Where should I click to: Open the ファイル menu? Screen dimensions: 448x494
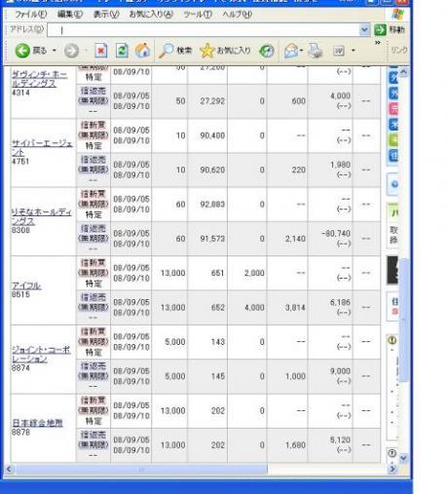[31, 15]
